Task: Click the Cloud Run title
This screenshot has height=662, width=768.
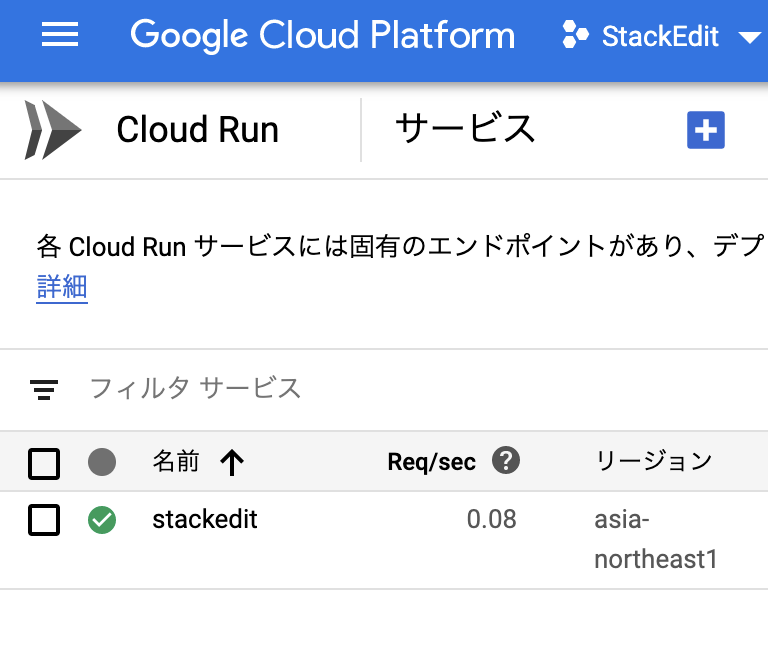Action: [197, 130]
